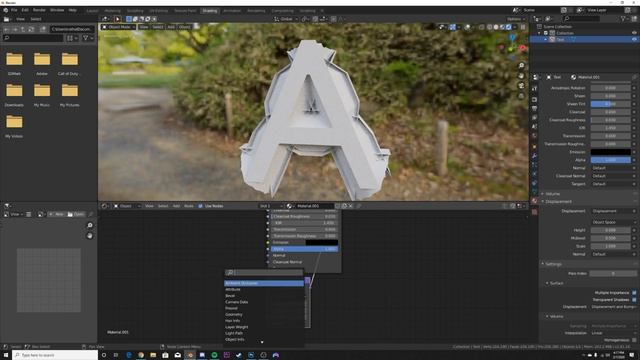Open the Displacement and Bump method dropdown
Viewport: 640px width, 360px height.
[x=613, y=307]
